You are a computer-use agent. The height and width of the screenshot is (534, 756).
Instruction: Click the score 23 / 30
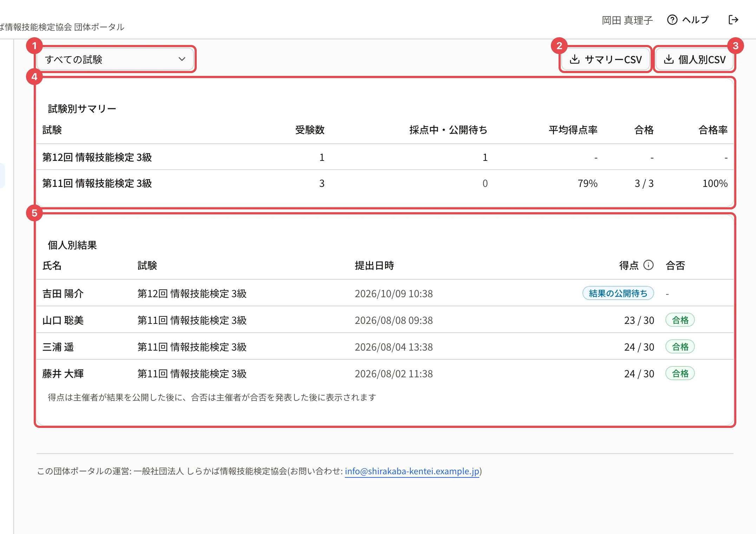pyautogui.click(x=639, y=320)
